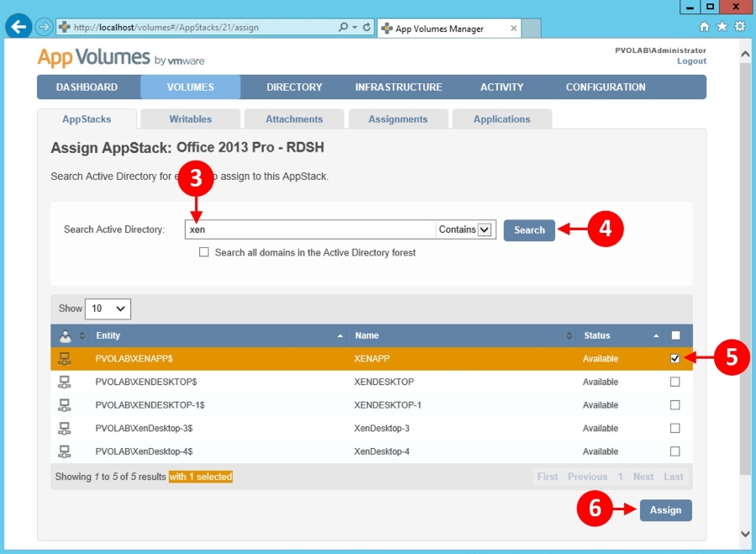
Task: Click the XENAPP name cell
Action: click(372, 359)
